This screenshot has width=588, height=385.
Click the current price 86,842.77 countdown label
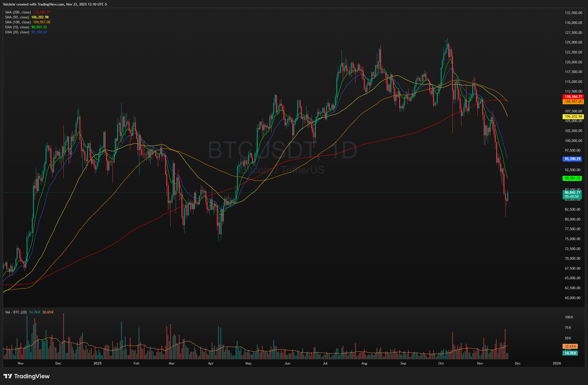point(572,195)
